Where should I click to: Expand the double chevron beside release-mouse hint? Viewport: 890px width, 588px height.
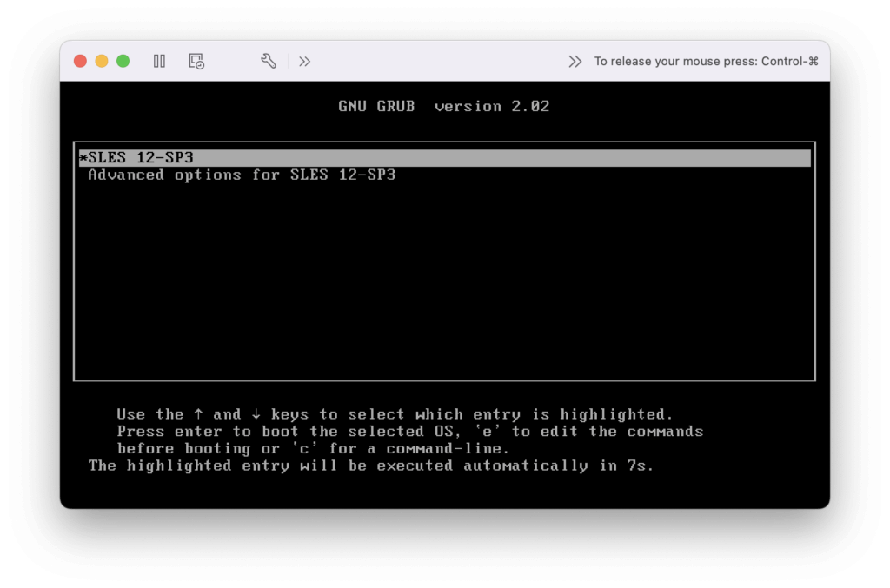575,61
